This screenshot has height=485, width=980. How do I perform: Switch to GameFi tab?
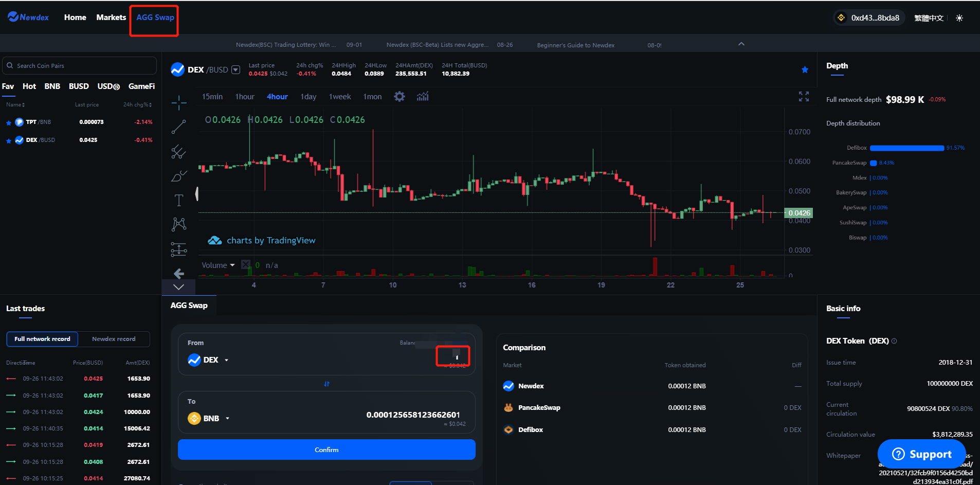[141, 86]
